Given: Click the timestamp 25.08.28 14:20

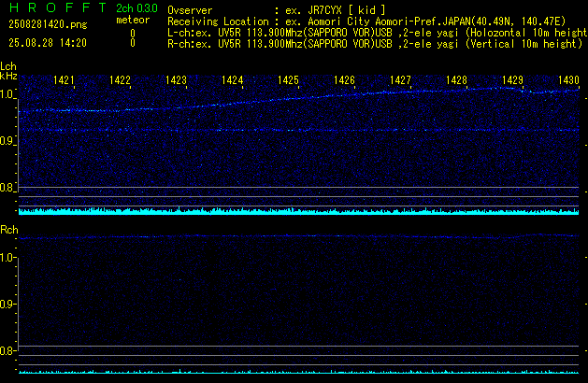Looking at the screenshot, I should pos(48,43).
